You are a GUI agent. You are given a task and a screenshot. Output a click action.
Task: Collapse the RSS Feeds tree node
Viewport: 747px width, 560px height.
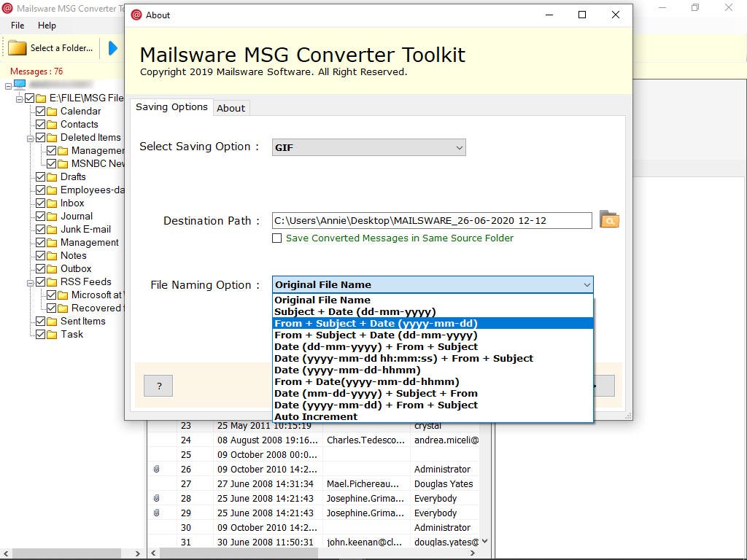pos(30,283)
